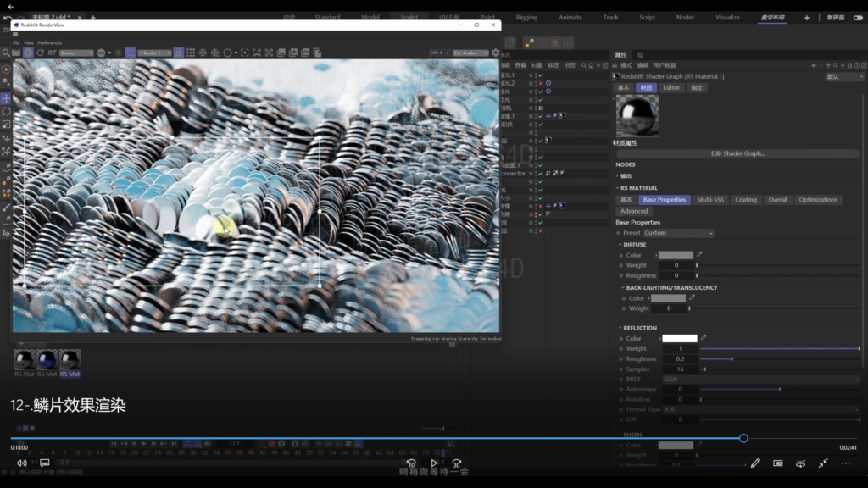Click the video volume speaker icon
Image resolution: width=868 pixels, height=488 pixels.
tap(21, 463)
